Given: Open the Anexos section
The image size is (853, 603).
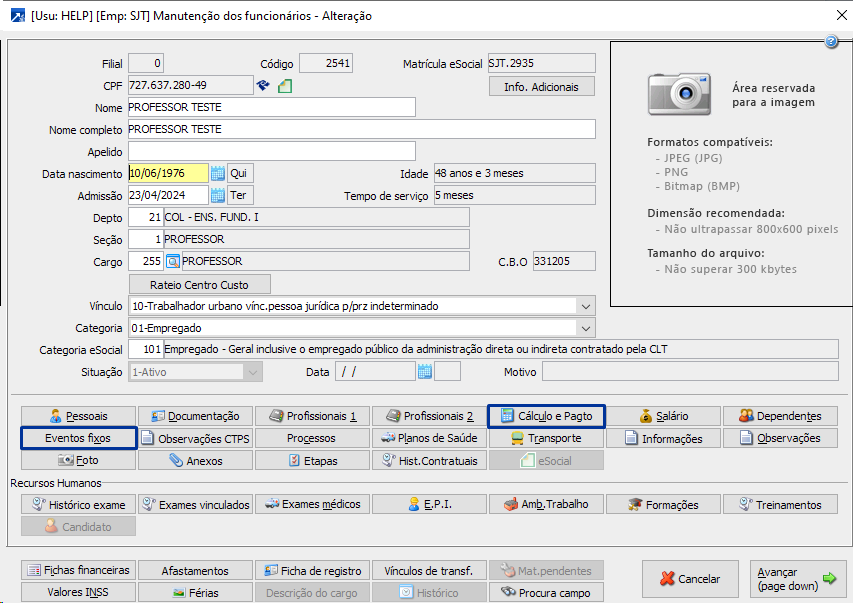Looking at the screenshot, I should point(195,460).
